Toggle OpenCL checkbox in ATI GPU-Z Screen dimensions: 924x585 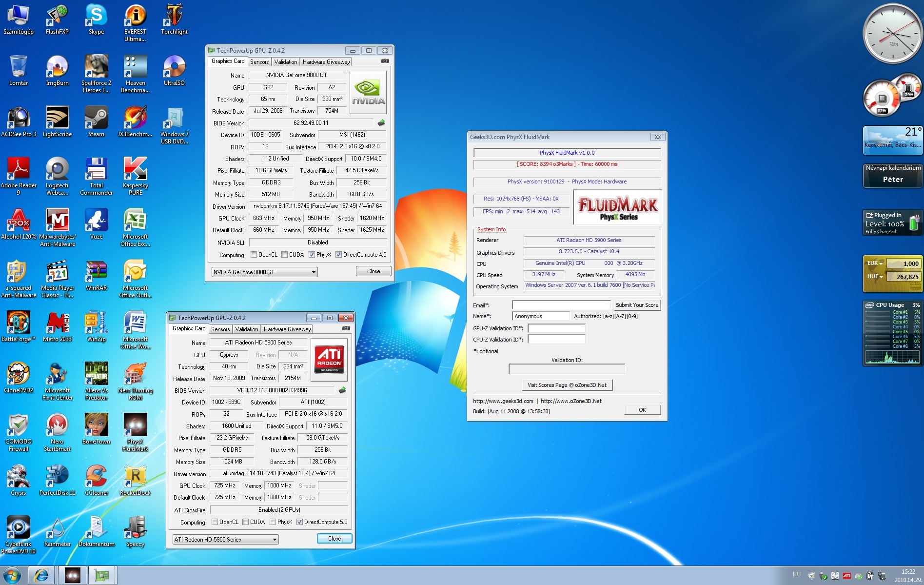tap(215, 522)
